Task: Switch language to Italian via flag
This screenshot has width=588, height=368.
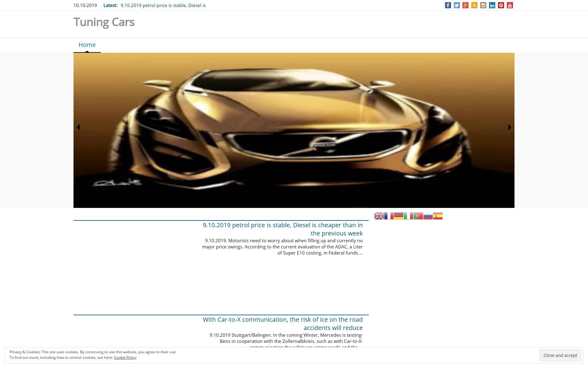Action: click(409, 216)
